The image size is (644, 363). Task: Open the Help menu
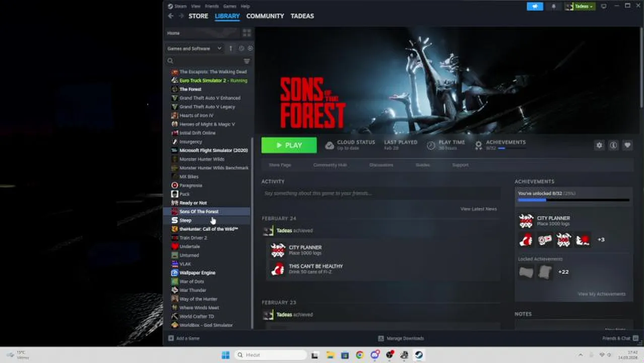[245, 6]
